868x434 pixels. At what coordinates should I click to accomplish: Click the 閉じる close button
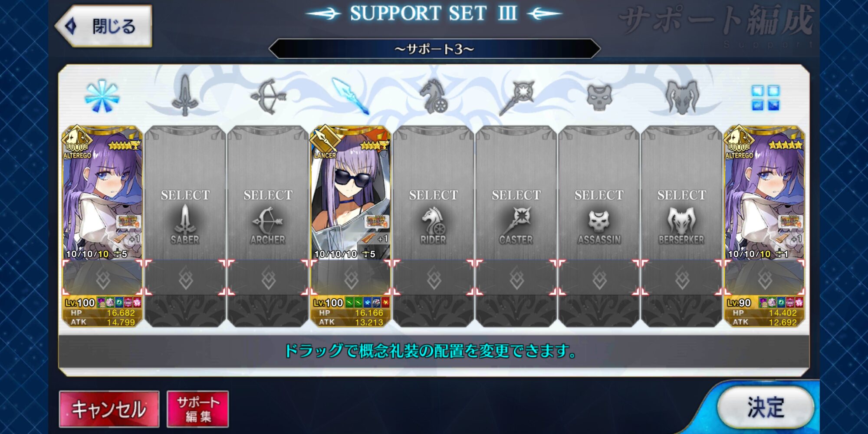point(104,26)
